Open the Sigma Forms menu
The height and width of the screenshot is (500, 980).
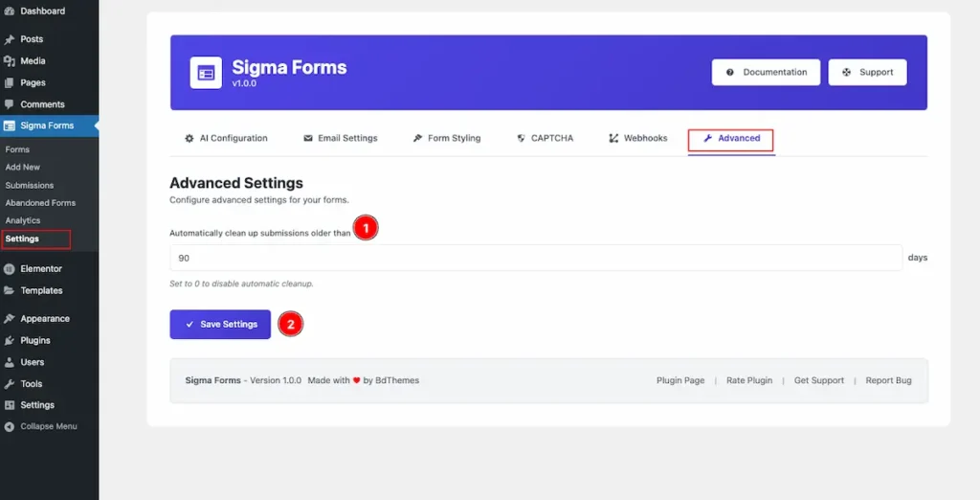tap(50, 125)
